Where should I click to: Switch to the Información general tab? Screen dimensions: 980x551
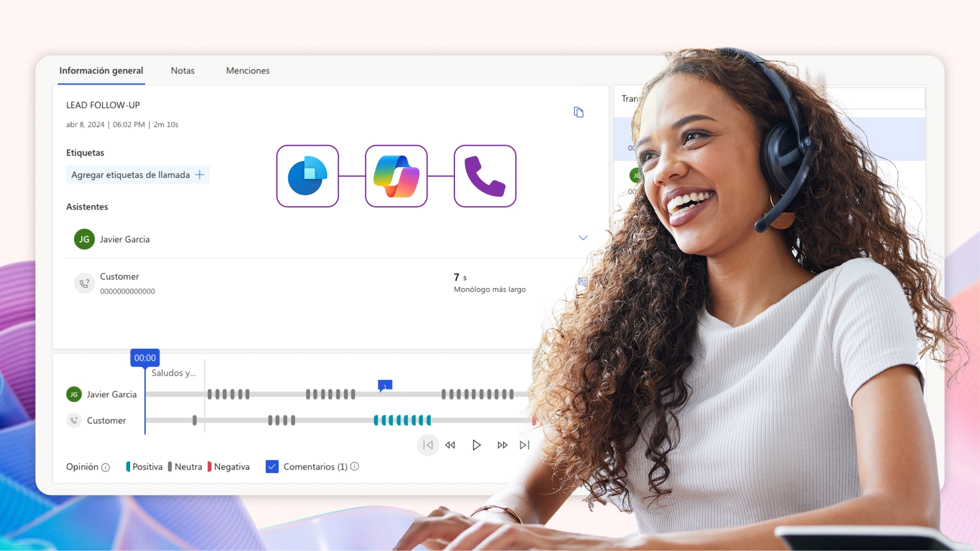(x=101, y=70)
